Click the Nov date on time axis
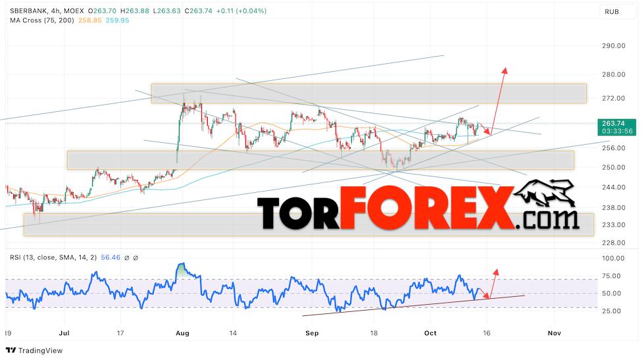 point(555,333)
